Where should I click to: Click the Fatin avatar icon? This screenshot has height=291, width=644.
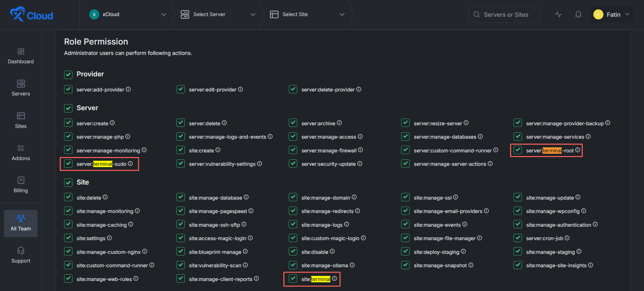coord(598,14)
